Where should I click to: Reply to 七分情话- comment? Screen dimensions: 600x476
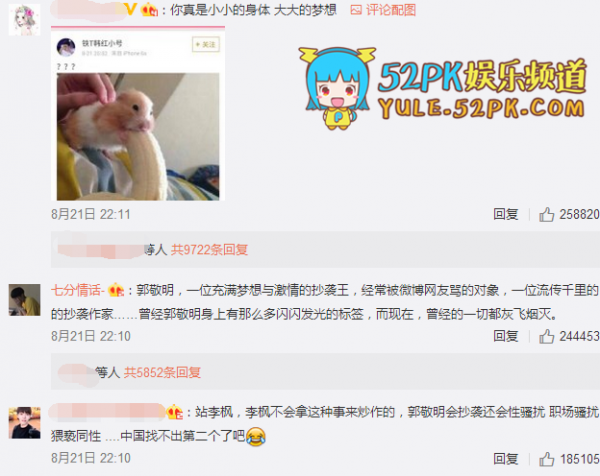tap(505, 336)
